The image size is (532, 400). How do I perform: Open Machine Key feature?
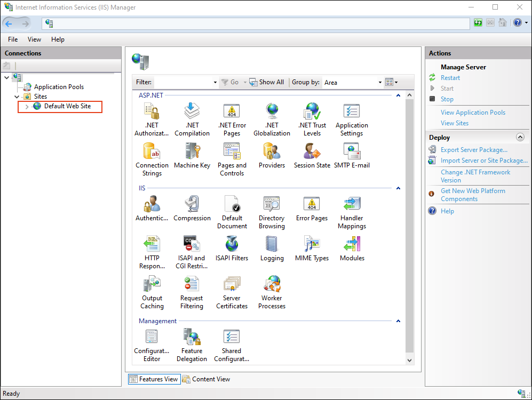pos(192,156)
